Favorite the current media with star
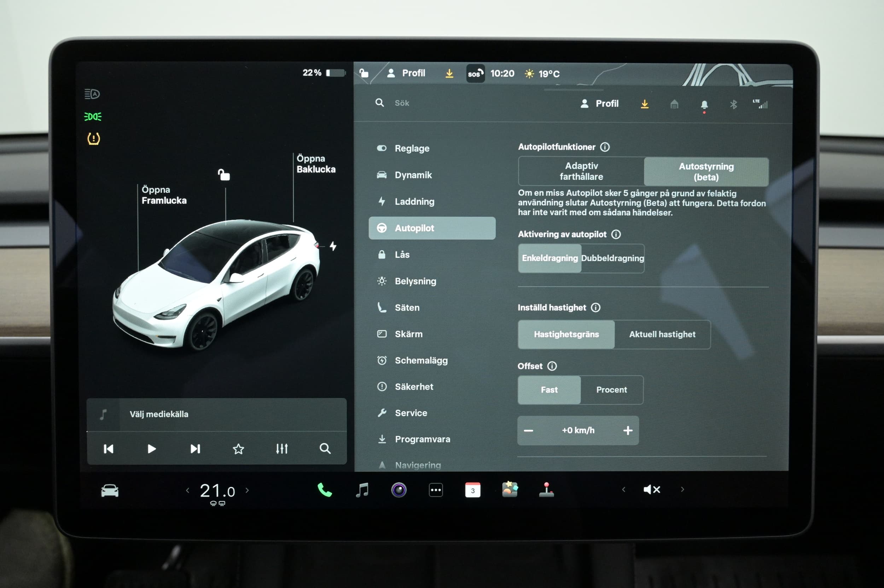884x588 pixels. [x=238, y=449]
